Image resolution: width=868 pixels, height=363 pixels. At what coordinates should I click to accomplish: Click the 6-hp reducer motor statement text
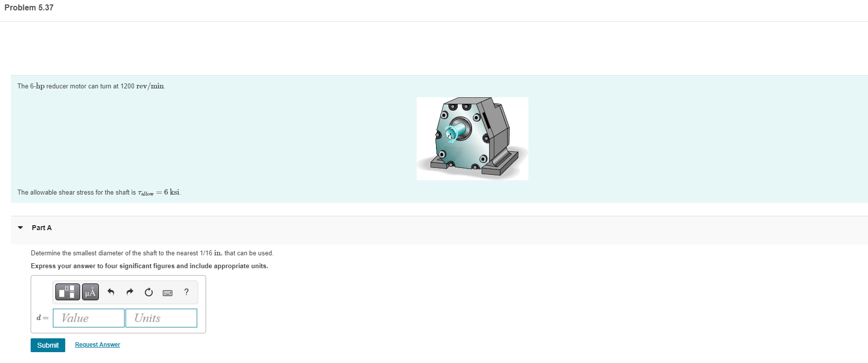(91, 86)
